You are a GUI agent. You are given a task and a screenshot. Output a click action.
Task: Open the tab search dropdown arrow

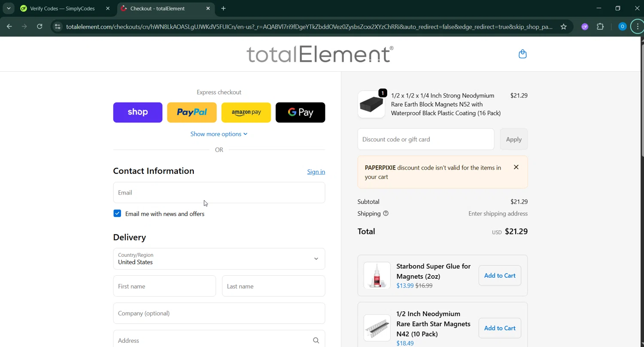pyautogui.click(x=9, y=8)
